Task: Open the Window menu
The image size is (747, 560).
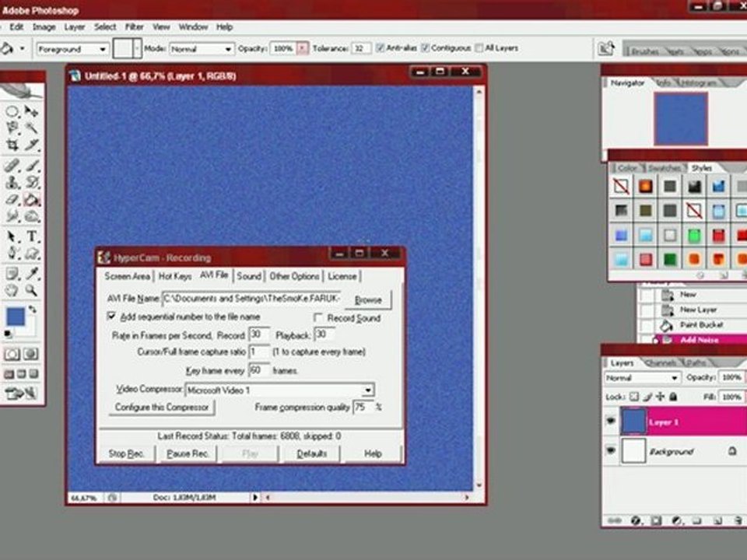Action: click(x=193, y=26)
